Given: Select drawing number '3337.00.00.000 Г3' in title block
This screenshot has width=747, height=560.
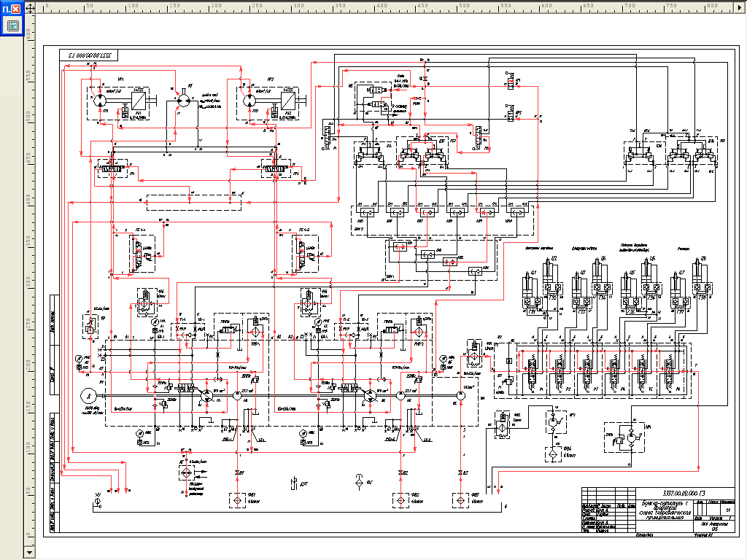Looking at the screenshot, I should point(684,494).
